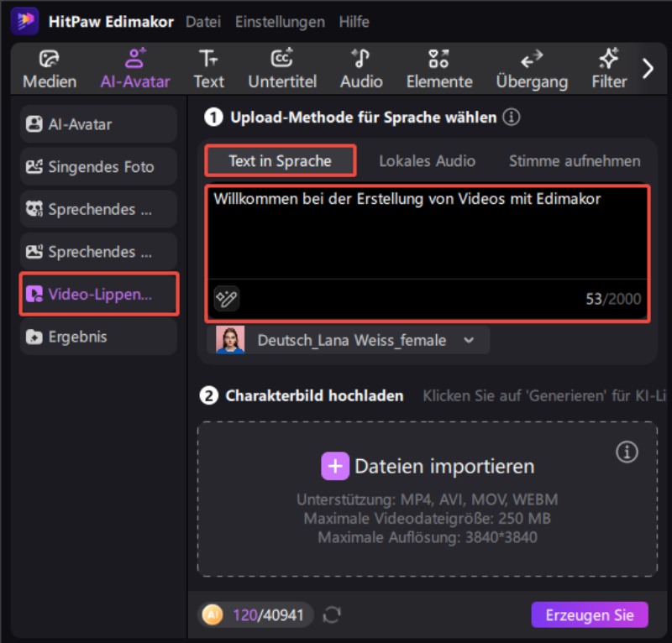Open the Filter panel
The height and width of the screenshot is (643, 672).
pos(609,69)
